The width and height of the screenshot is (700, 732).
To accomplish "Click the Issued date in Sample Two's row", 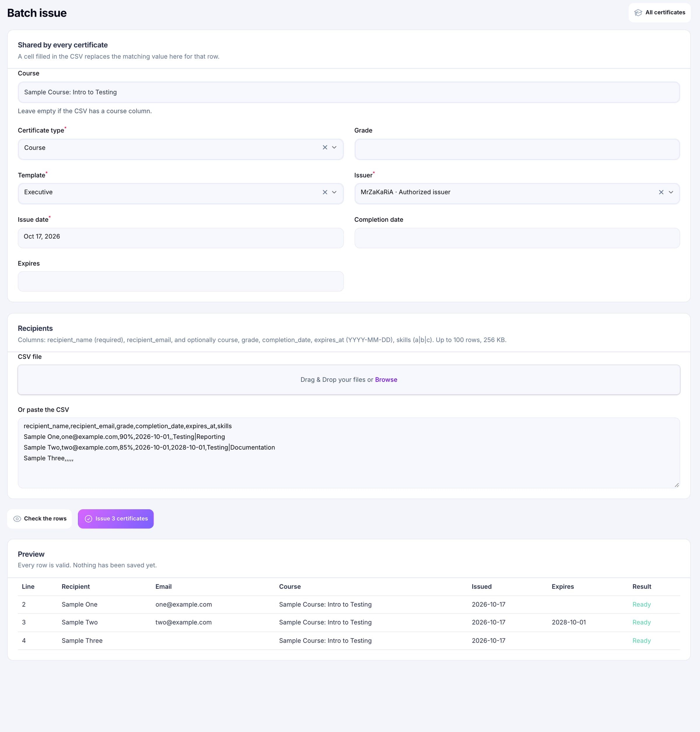I will (x=489, y=623).
